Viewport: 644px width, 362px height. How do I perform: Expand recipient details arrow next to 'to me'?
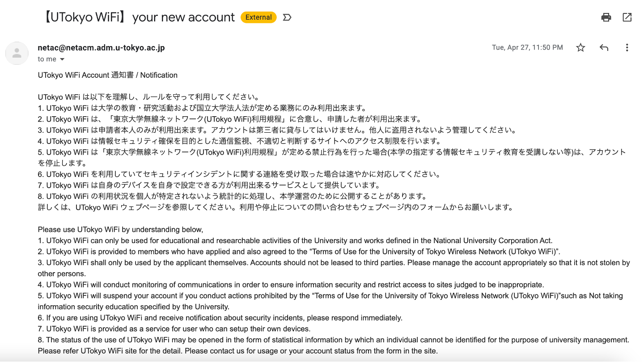pyautogui.click(x=62, y=59)
